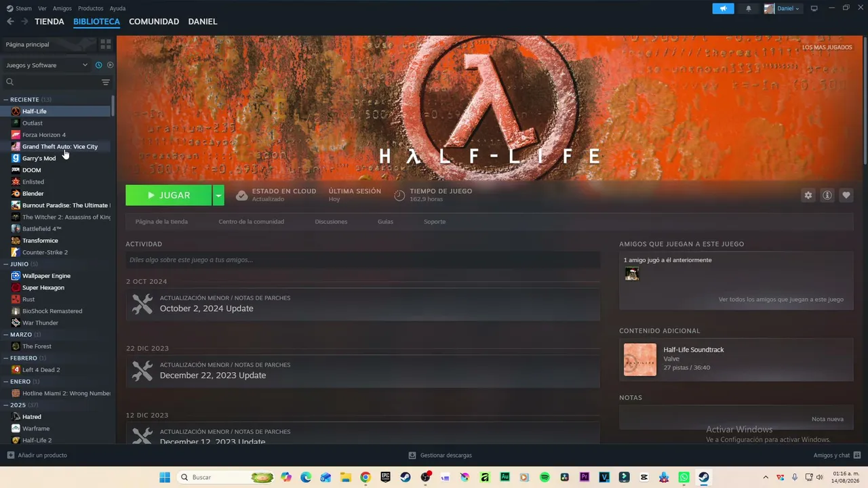Click the Rust game icon in the list
Viewport: 868px width, 488px height.
(x=16, y=300)
